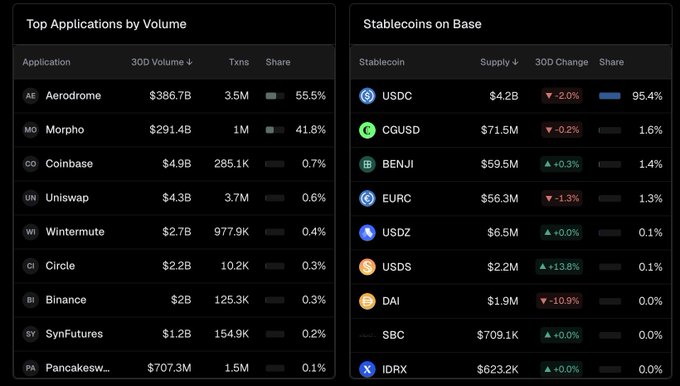Select the CGUSD stablecoin name
The width and height of the screenshot is (680, 386).
pyautogui.click(x=401, y=130)
